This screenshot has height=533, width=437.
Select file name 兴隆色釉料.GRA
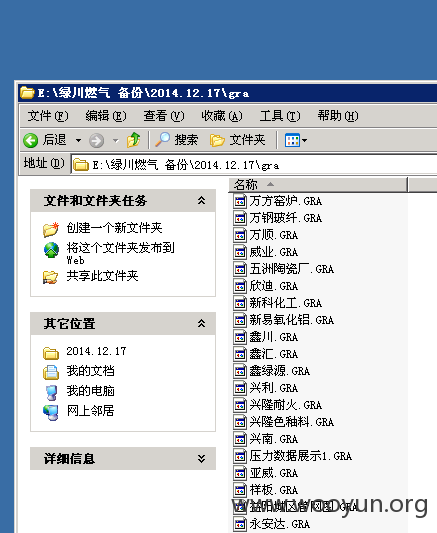pos(292,422)
